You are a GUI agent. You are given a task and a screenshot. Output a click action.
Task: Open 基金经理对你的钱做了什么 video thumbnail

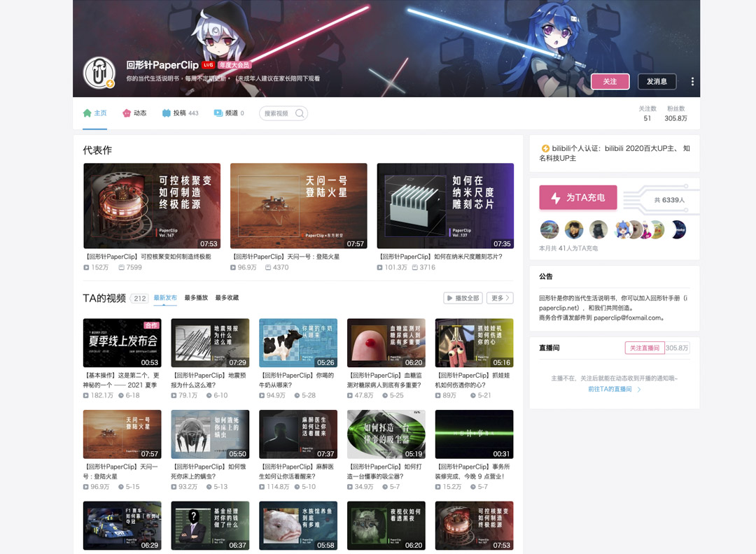[210, 525]
